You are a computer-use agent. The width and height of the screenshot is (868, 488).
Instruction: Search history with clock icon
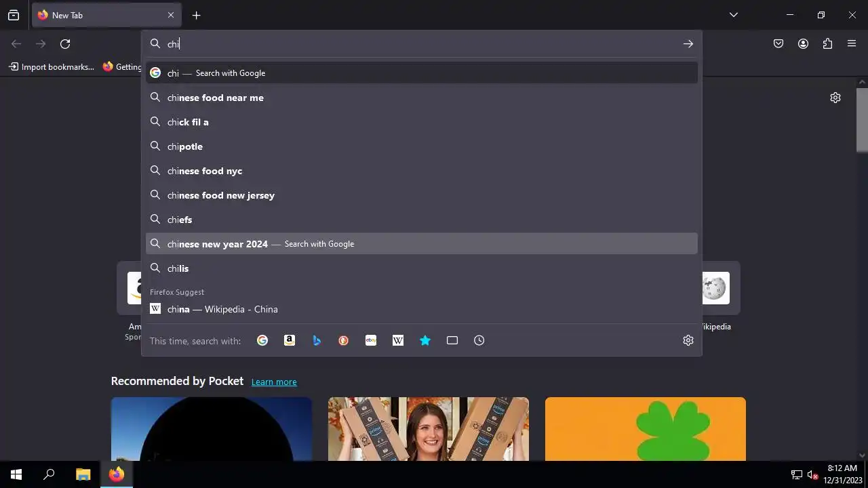point(479,340)
